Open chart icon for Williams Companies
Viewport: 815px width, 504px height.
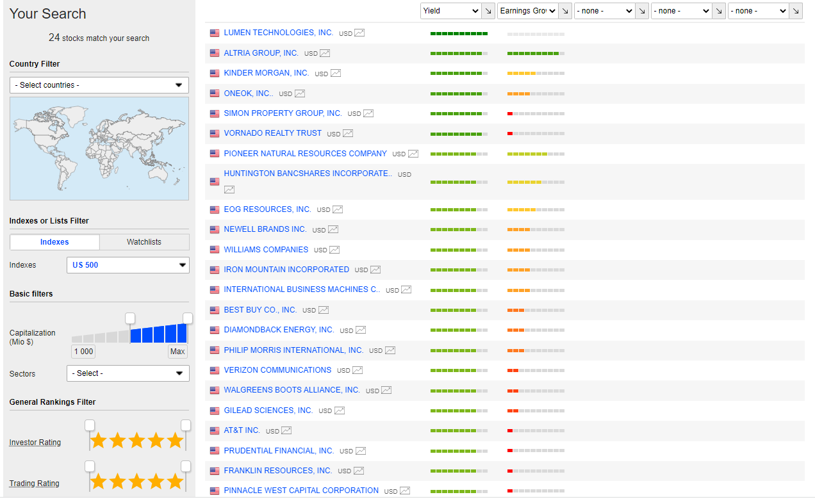pos(334,250)
